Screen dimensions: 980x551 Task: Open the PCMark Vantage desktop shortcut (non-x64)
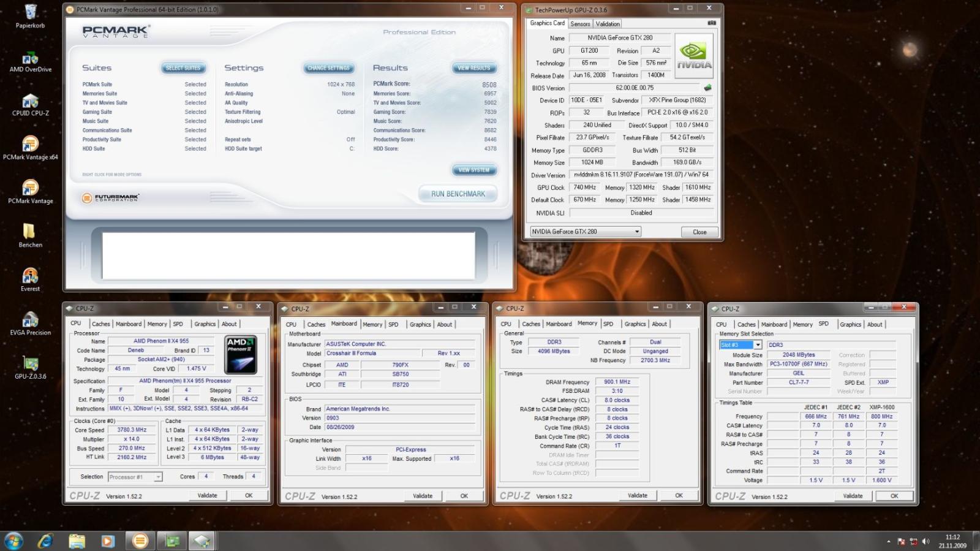click(30, 192)
